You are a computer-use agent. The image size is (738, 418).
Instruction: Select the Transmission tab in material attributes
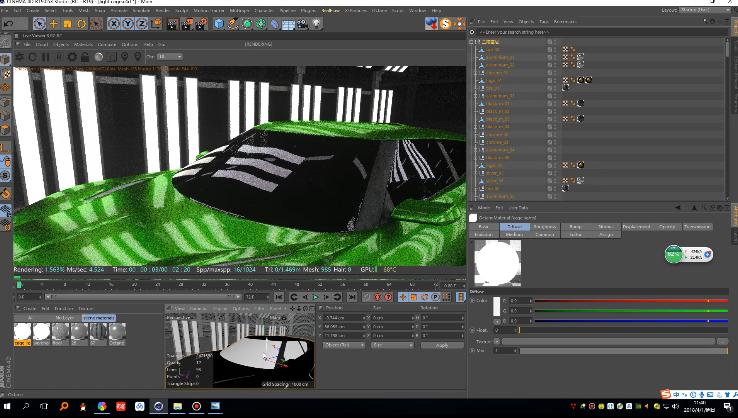(697, 227)
